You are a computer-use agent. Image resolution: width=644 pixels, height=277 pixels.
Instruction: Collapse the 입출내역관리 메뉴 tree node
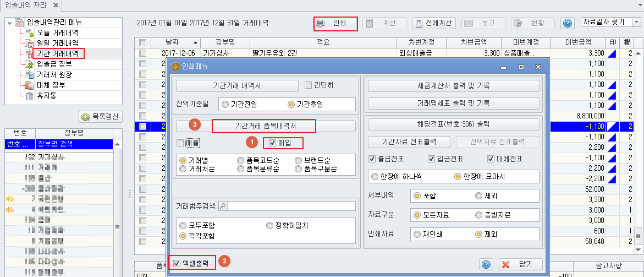9,23
